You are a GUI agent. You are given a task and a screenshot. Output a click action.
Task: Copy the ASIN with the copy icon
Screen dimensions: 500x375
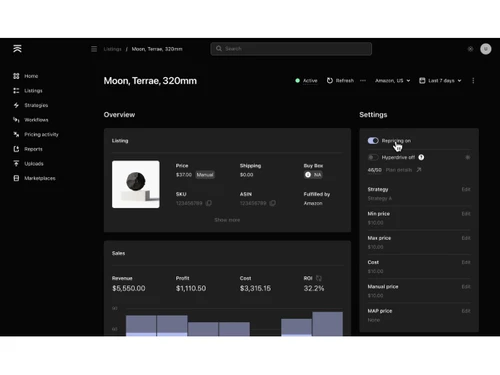[x=273, y=203]
